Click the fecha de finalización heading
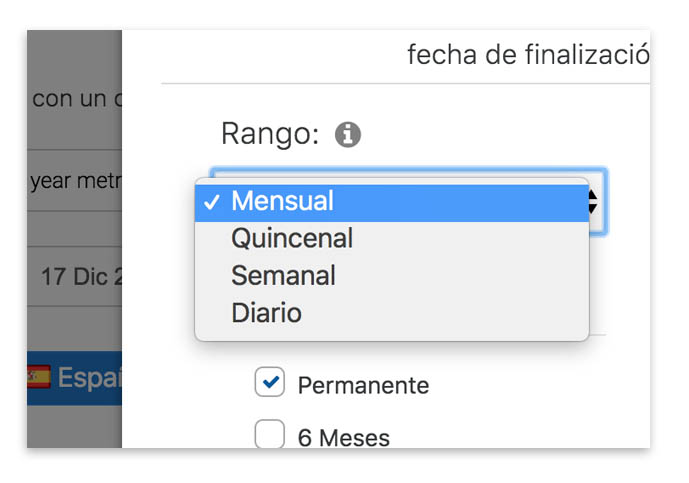Screen dimensions: 689x483 [x=528, y=55]
